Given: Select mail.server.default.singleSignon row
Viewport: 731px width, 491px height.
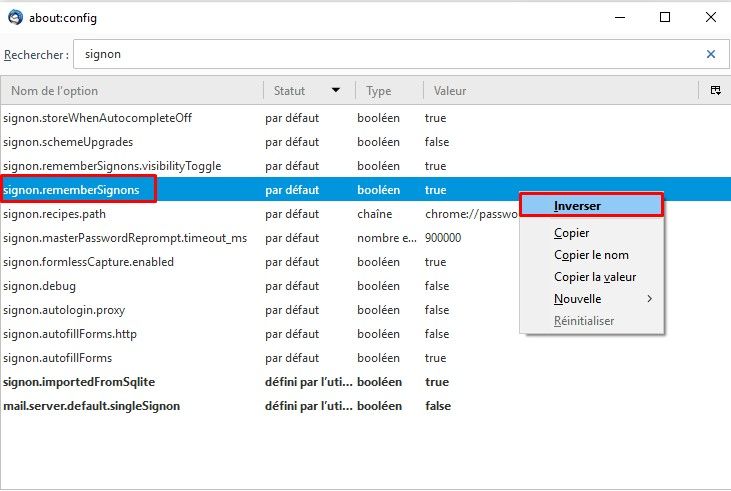Looking at the screenshot, I should (x=366, y=406).
